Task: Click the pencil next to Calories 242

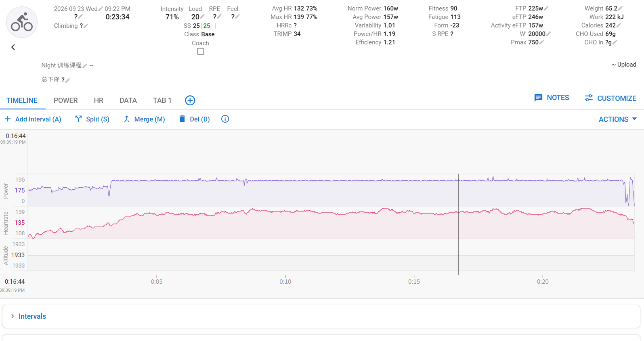Action: [619, 25]
